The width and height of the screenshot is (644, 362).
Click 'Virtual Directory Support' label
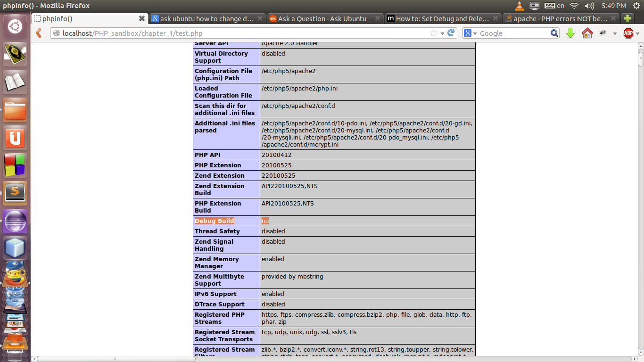(x=221, y=57)
